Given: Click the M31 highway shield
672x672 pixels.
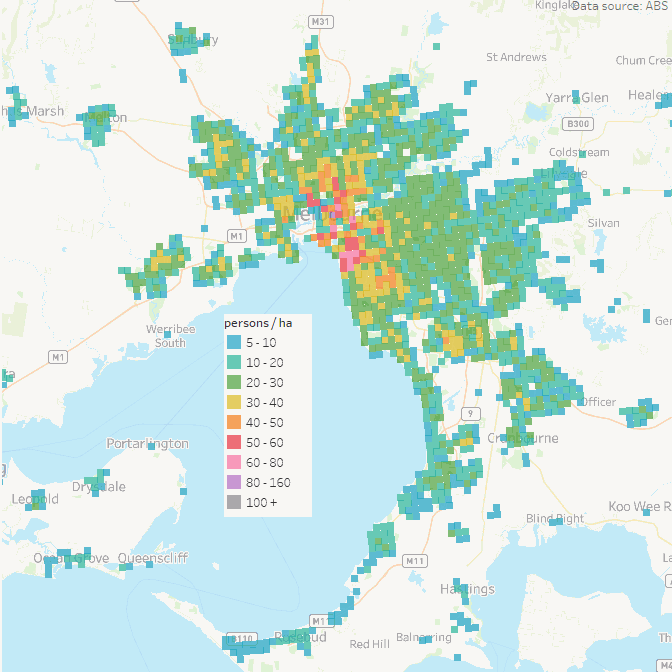Looking at the screenshot, I should tap(321, 21).
